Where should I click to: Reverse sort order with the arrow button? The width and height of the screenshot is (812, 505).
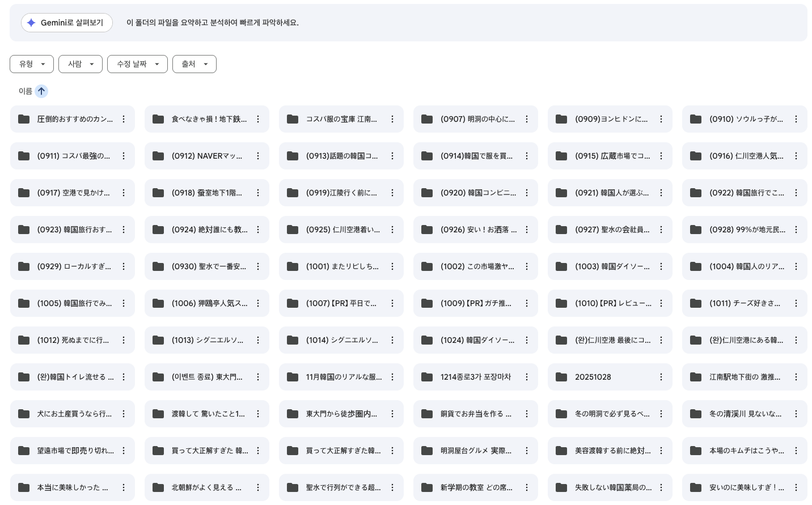(41, 91)
